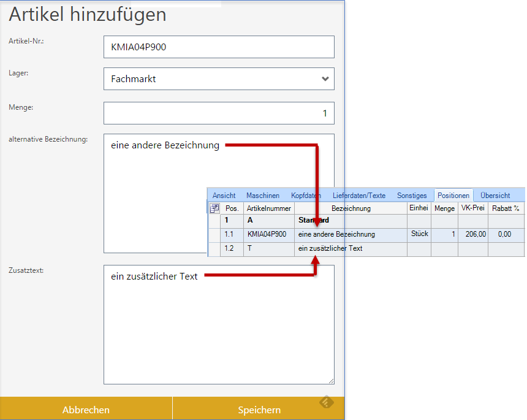This screenshot has height=420, width=527.
Task: Select table row with KMIA04P900
Action: click(x=267, y=234)
